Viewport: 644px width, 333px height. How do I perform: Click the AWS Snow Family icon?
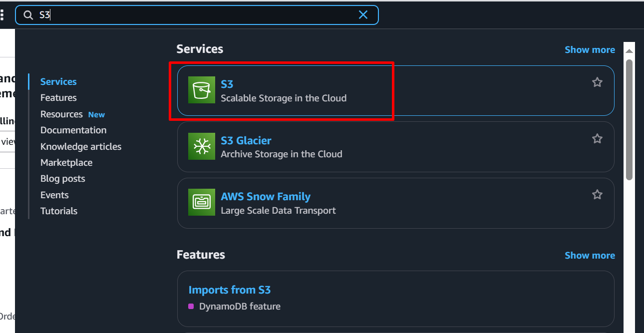tap(202, 202)
